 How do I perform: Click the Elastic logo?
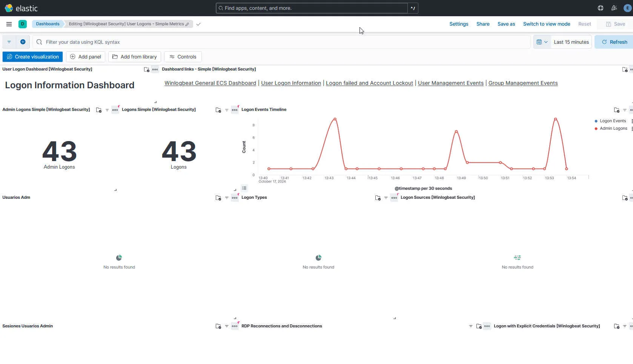pyautogui.click(x=21, y=8)
